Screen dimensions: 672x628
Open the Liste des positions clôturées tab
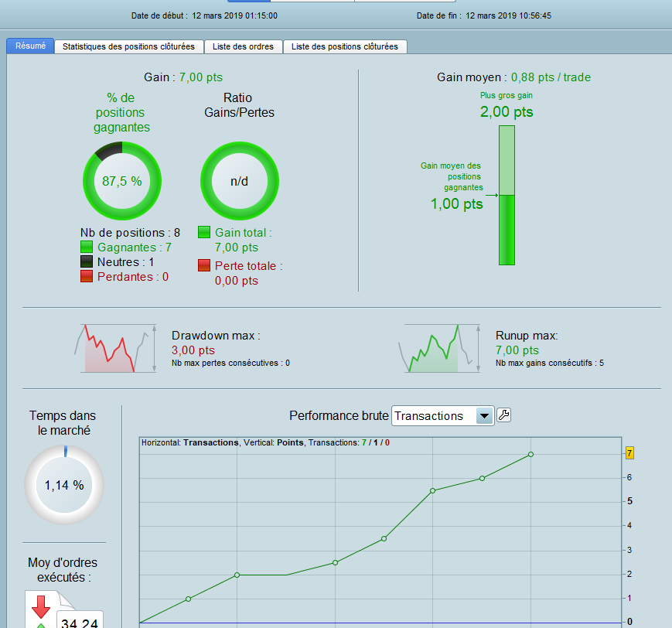[x=345, y=46]
